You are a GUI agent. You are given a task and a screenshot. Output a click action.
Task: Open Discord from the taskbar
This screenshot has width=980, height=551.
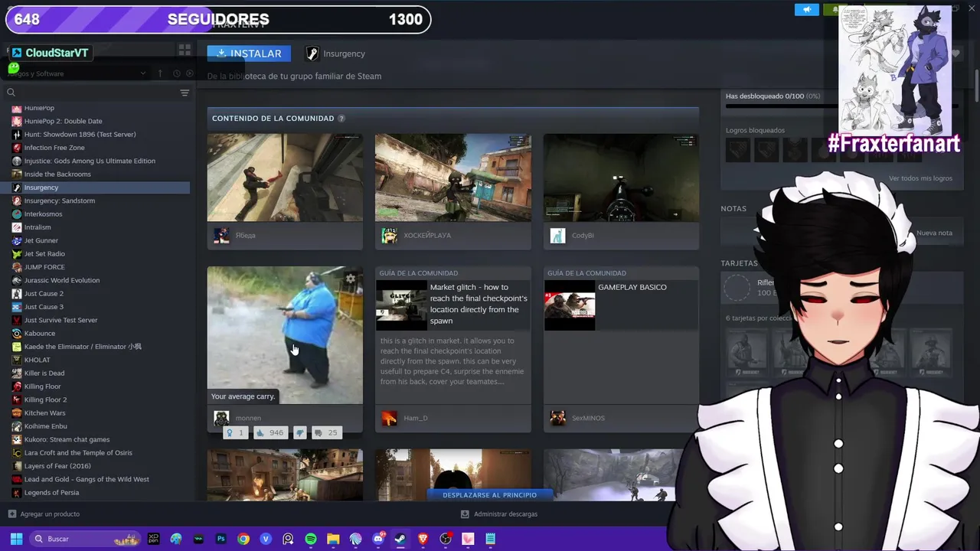377,539
